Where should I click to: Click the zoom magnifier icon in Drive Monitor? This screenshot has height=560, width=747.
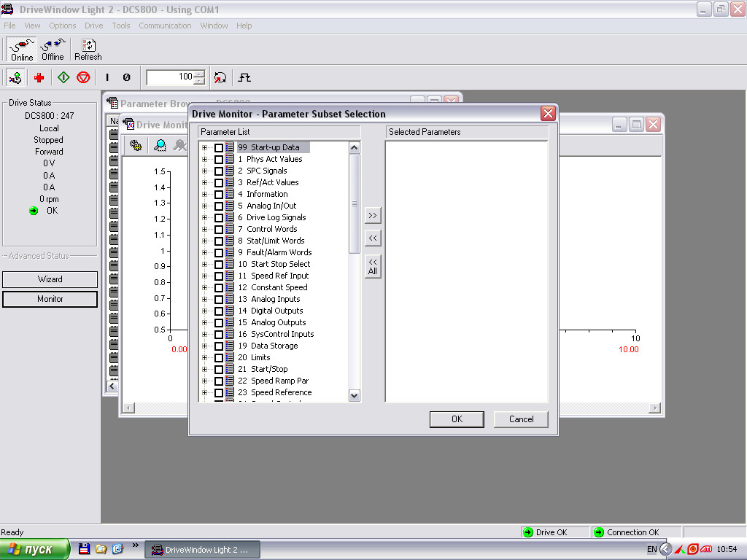[x=160, y=145]
